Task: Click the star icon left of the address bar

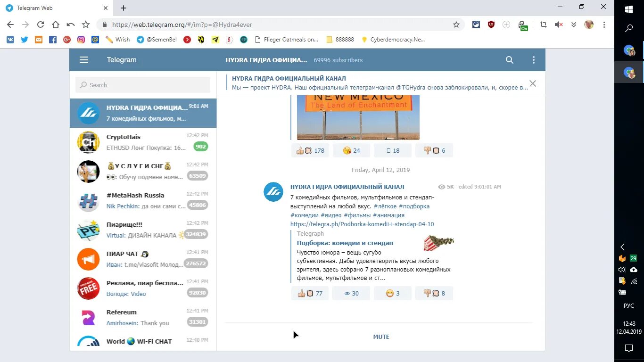Action: click(86, 25)
